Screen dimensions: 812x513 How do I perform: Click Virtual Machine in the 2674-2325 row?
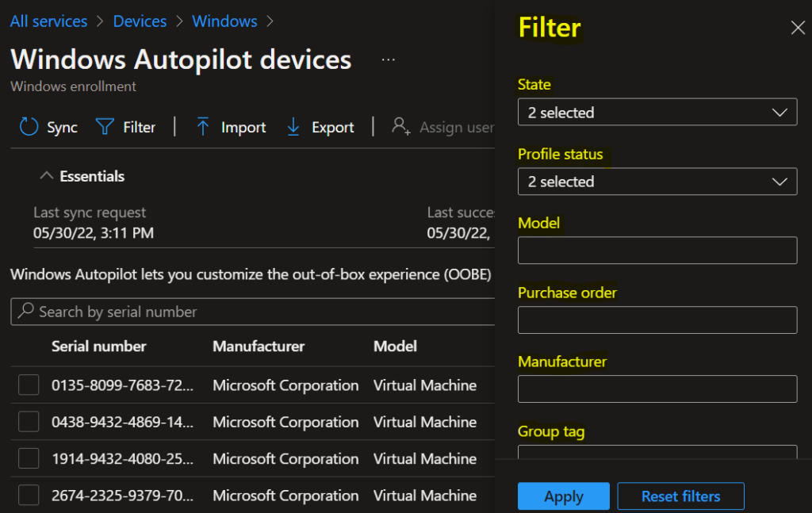pos(425,496)
